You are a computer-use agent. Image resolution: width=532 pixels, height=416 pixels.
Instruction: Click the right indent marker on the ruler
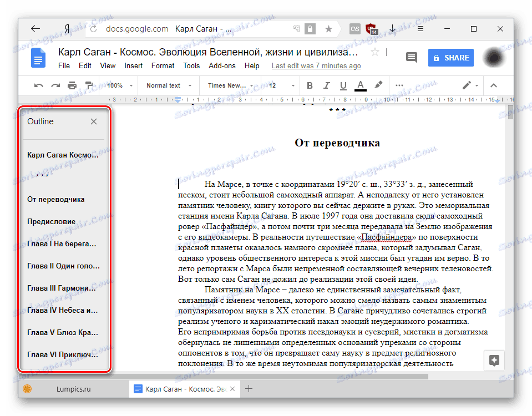coord(497,101)
